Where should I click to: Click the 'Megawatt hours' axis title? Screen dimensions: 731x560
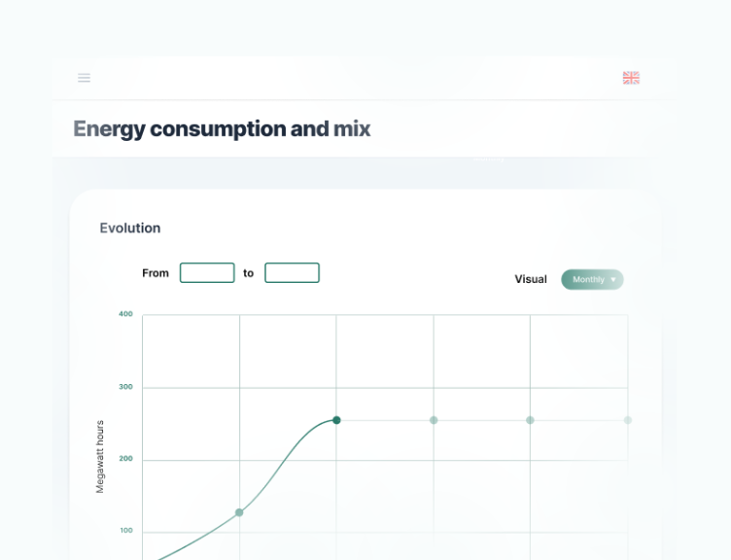pyautogui.click(x=100, y=457)
